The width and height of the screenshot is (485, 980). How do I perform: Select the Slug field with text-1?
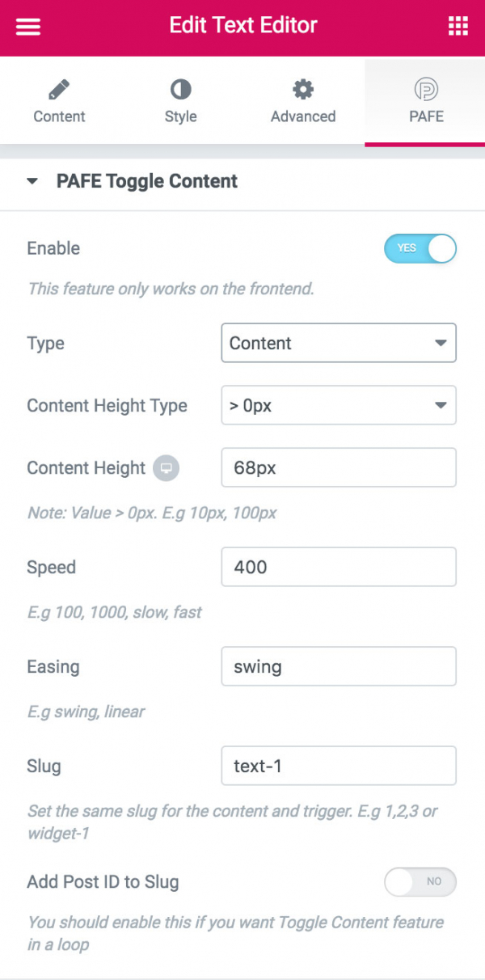coord(338,766)
